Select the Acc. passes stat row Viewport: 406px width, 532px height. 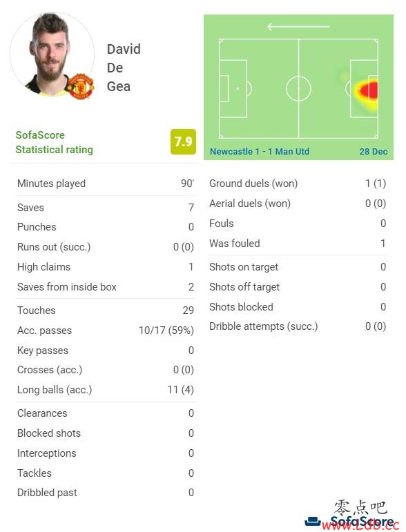pos(105,330)
